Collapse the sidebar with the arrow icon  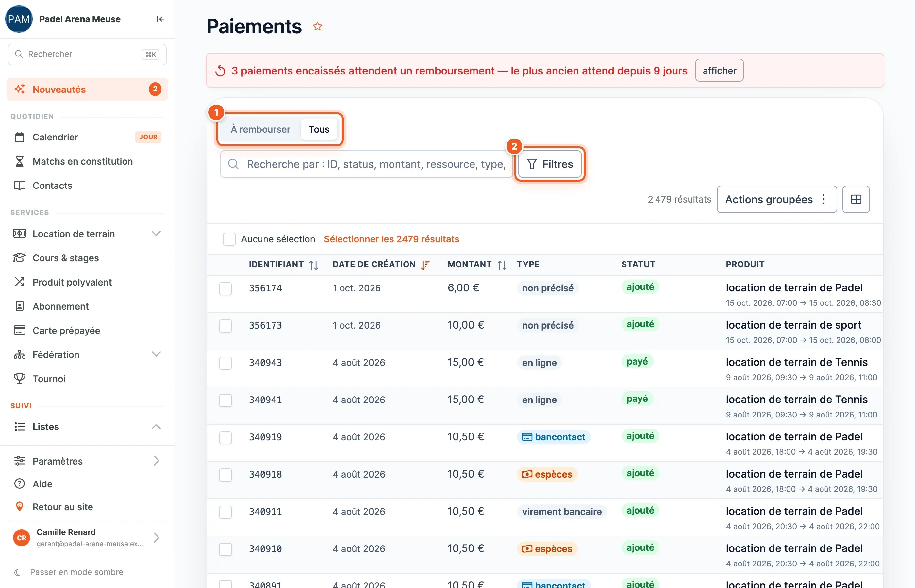(160, 19)
